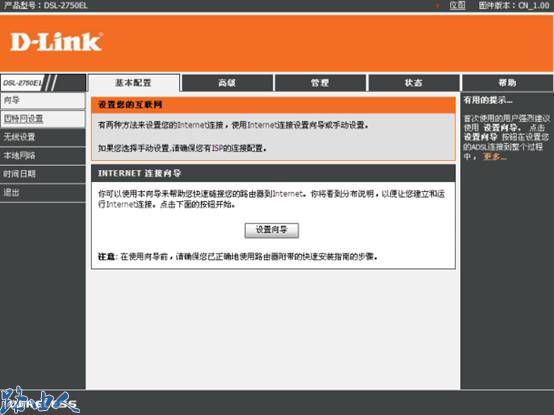Follow the orange 更多... link in the tips panel
The image size is (554, 415).
495,156
